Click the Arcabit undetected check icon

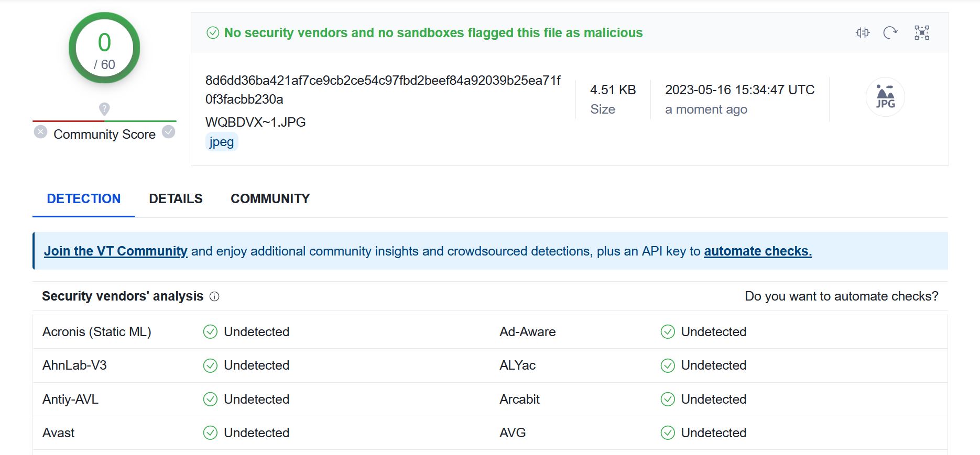pyautogui.click(x=668, y=399)
